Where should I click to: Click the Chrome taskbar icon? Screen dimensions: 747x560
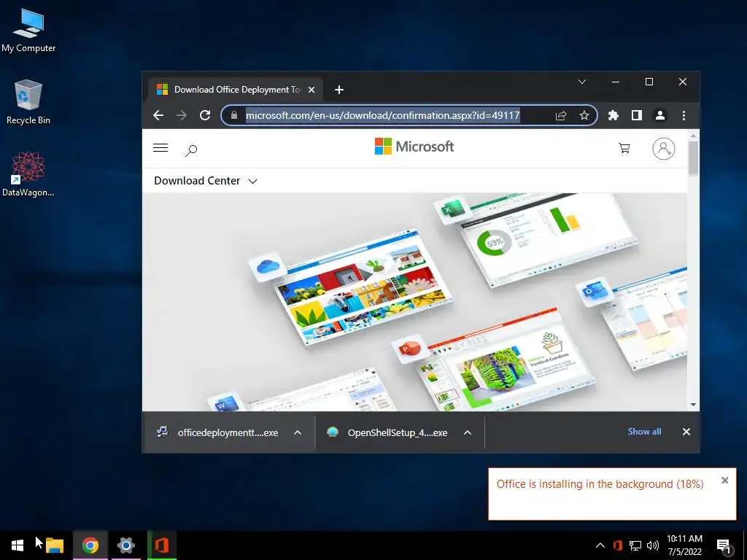pos(90,545)
